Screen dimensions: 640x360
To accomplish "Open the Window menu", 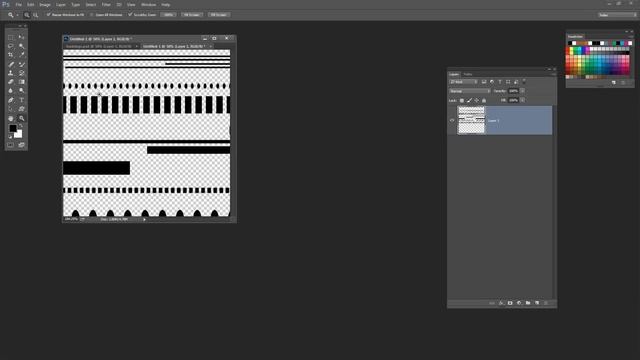I will (x=149, y=4).
